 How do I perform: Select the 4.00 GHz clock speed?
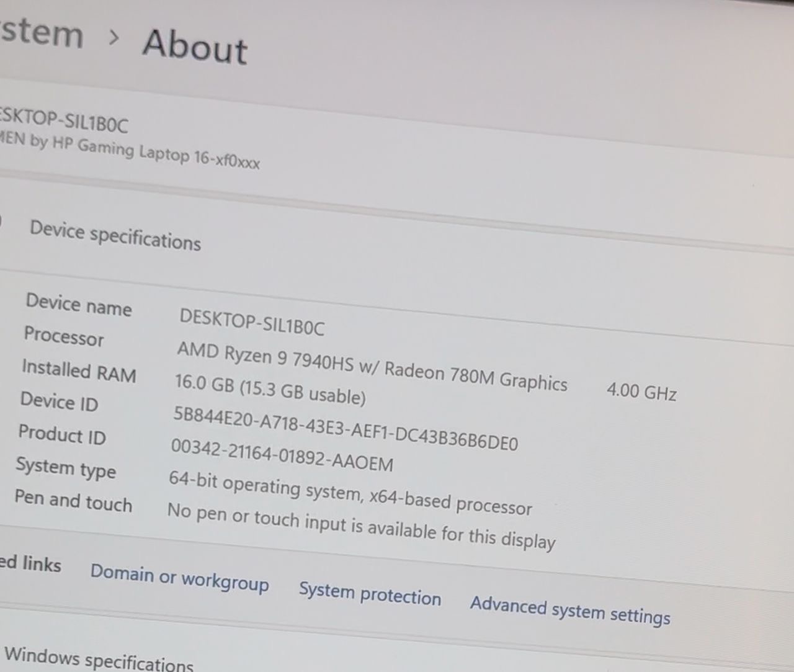point(641,391)
